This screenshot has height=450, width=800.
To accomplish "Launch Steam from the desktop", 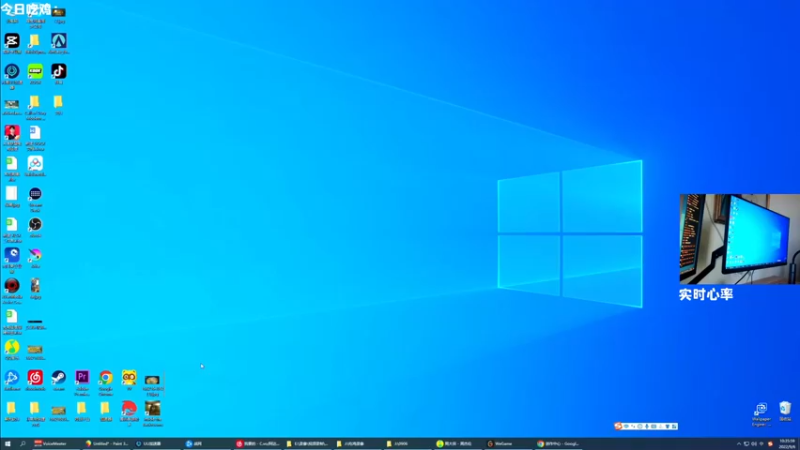I will (x=59, y=378).
